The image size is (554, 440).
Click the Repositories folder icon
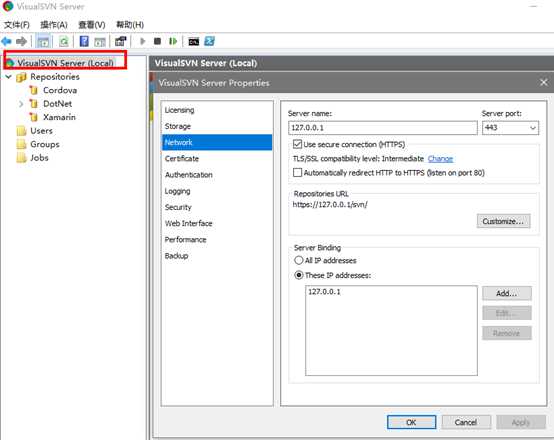pyautogui.click(x=22, y=77)
